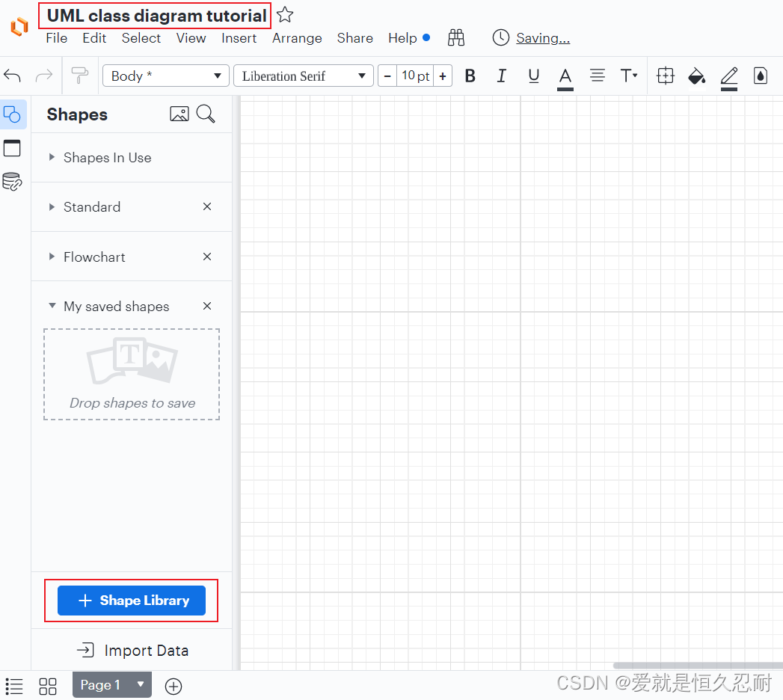
Task: Open the Help menu
Action: coord(402,38)
